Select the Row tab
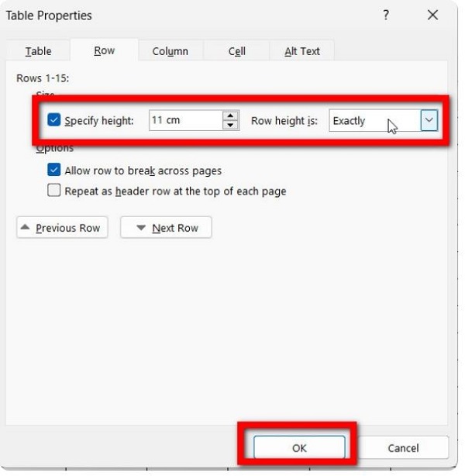The height and width of the screenshot is (476, 465). (104, 50)
